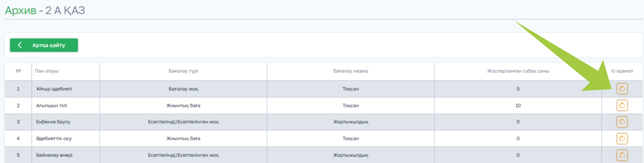This screenshot has width=644, height=163.
Task: Click the back arrow chevron icon
Action: [x=20, y=45]
